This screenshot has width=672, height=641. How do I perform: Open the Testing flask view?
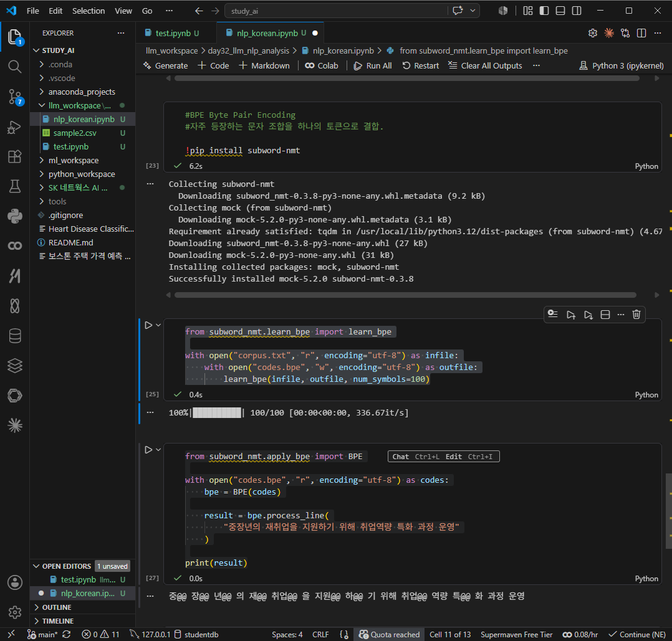tap(14, 186)
